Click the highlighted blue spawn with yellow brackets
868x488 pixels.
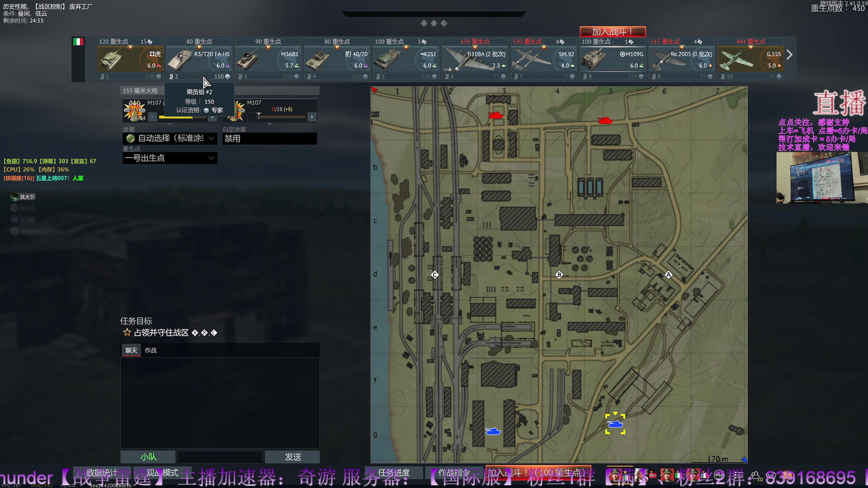coord(615,424)
